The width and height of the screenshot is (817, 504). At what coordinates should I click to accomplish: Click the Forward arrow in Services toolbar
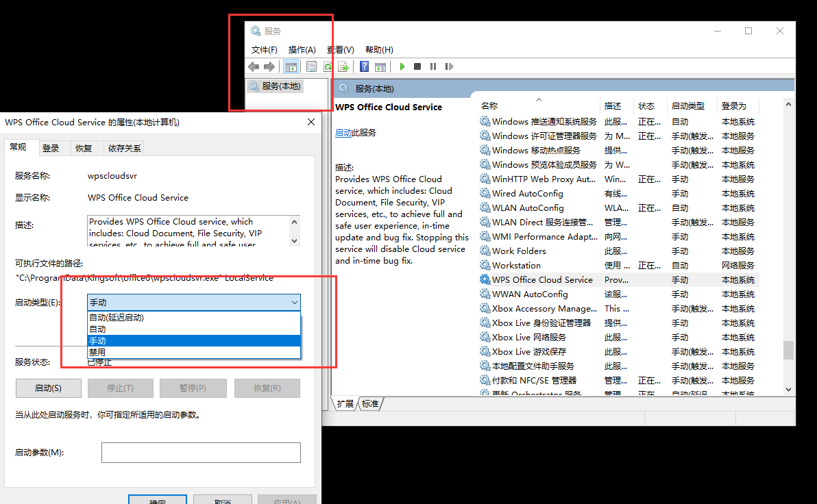click(269, 66)
